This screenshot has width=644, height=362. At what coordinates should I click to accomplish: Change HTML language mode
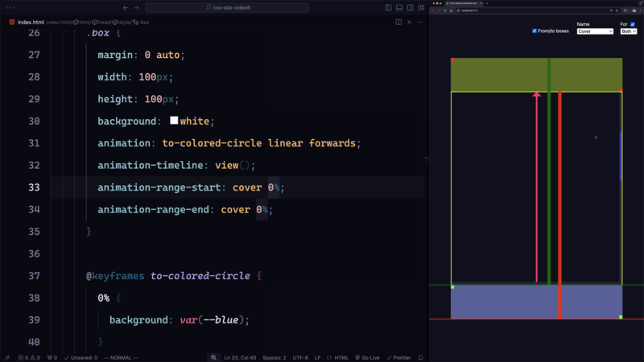pyautogui.click(x=337, y=357)
